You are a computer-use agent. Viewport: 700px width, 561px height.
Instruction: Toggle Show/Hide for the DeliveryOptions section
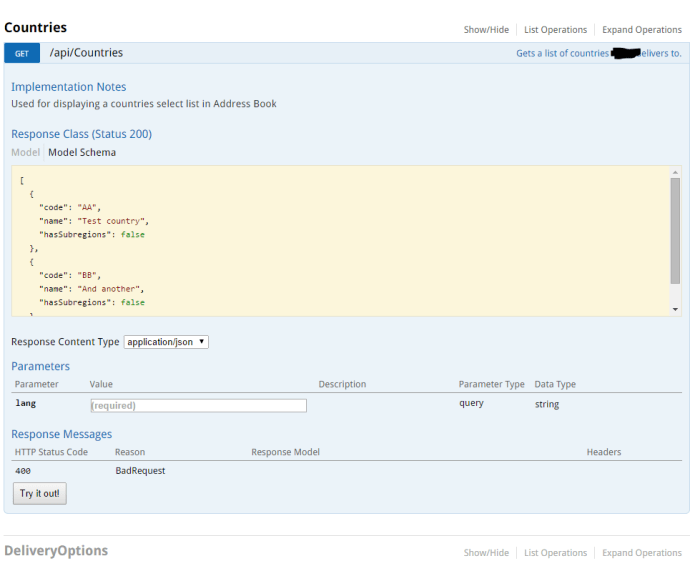coord(486,553)
